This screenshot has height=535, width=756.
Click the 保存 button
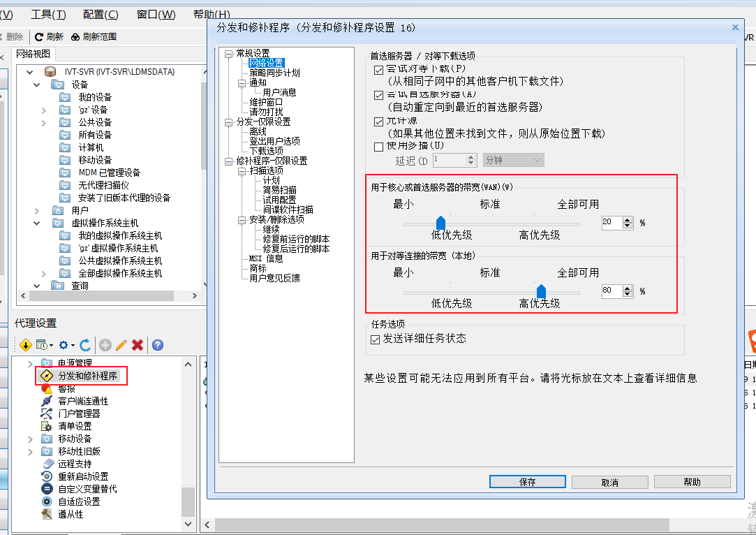[527, 482]
